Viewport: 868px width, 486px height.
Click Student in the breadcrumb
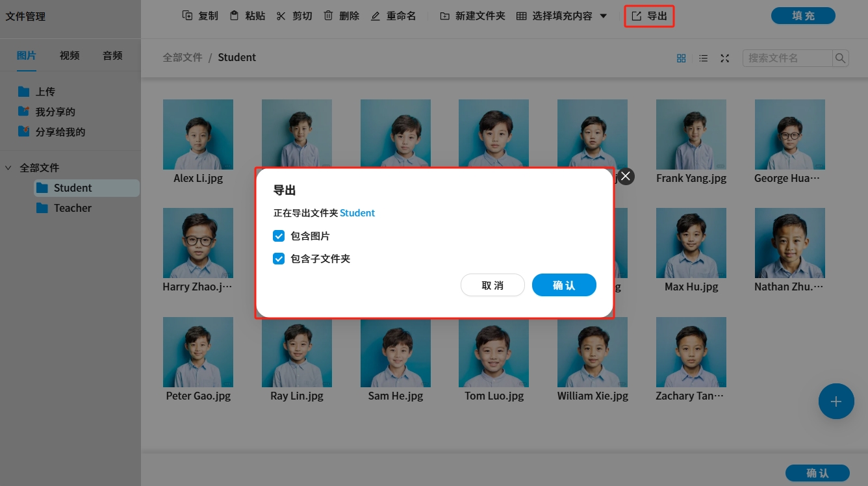[x=236, y=57]
